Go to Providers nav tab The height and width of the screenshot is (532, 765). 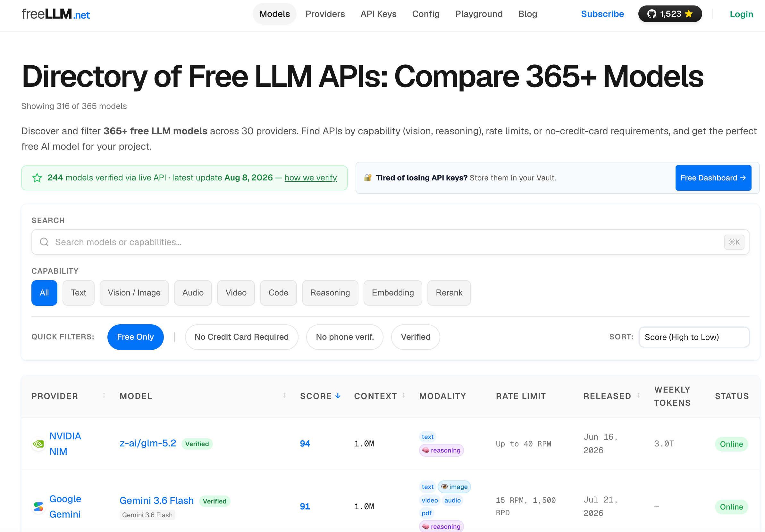click(325, 14)
